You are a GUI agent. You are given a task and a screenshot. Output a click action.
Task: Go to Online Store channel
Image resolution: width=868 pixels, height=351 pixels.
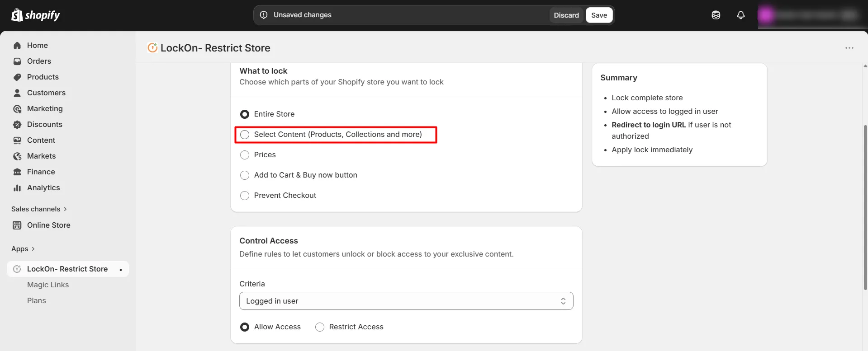coord(49,225)
